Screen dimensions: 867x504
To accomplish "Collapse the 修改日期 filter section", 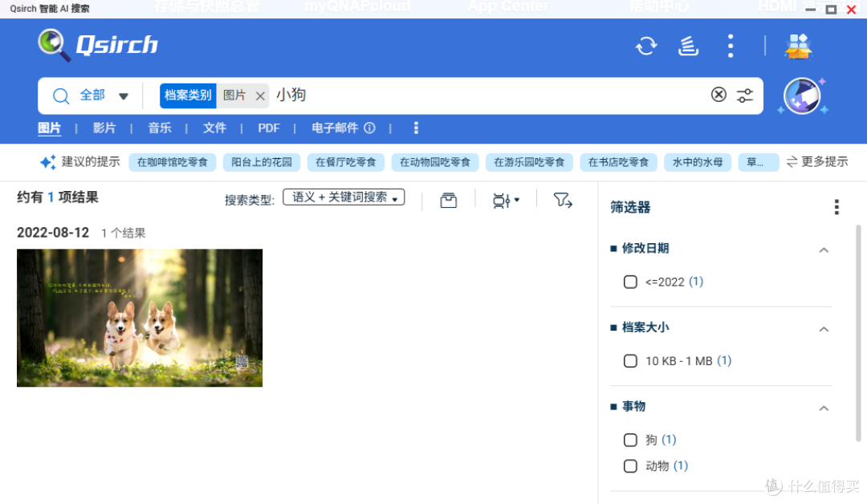I will (x=824, y=250).
